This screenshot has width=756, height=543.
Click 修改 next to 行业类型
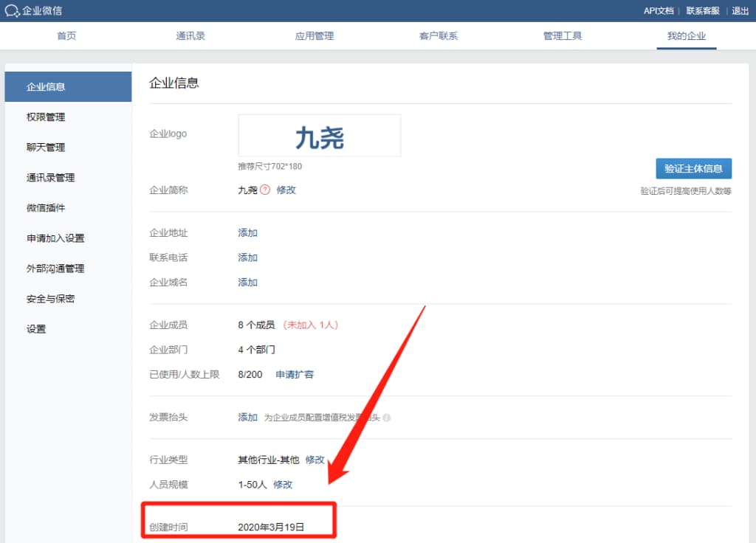pyautogui.click(x=315, y=459)
